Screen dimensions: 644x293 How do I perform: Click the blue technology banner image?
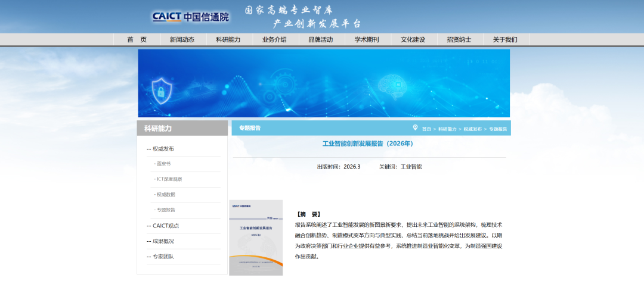(324, 83)
